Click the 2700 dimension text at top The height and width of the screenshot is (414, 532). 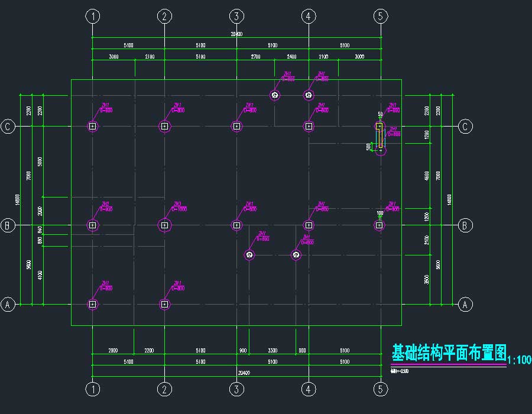tap(255, 57)
